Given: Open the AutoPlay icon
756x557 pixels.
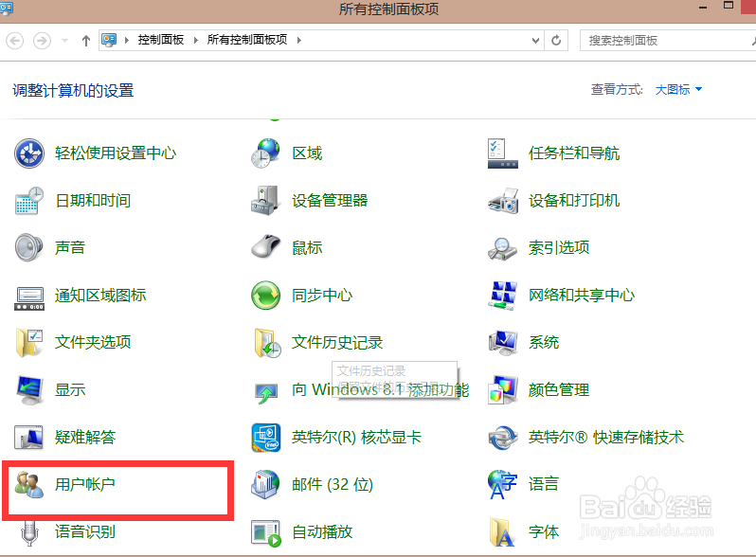Looking at the screenshot, I should [266, 533].
